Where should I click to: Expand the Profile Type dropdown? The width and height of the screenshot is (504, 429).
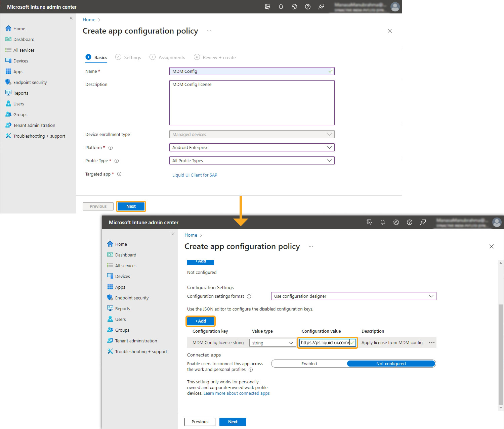coord(252,160)
